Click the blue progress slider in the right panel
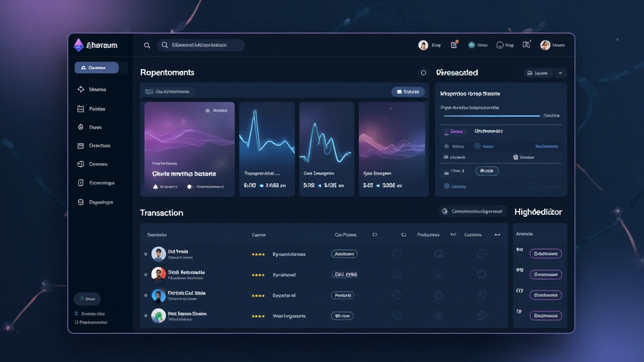The image size is (644, 362). coord(491,116)
